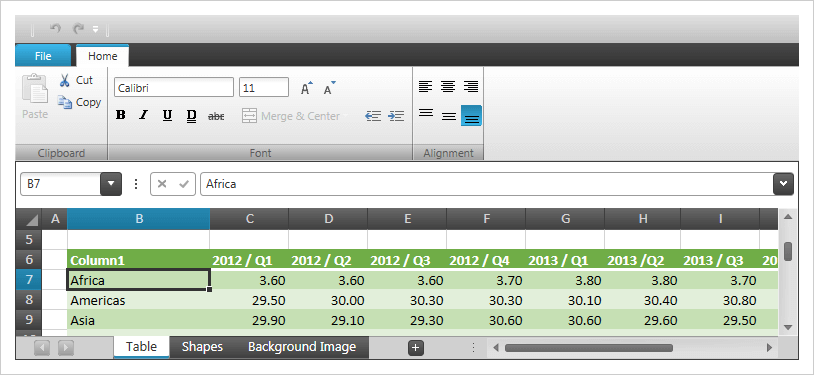Align text to the right
The width and height of the screenshot is (814, 375).
click(x=471, y=86)
